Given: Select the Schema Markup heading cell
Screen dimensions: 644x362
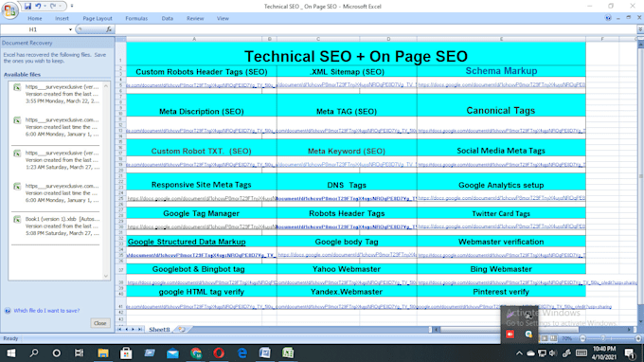Looking at the screenshot, I should (501, 71).
